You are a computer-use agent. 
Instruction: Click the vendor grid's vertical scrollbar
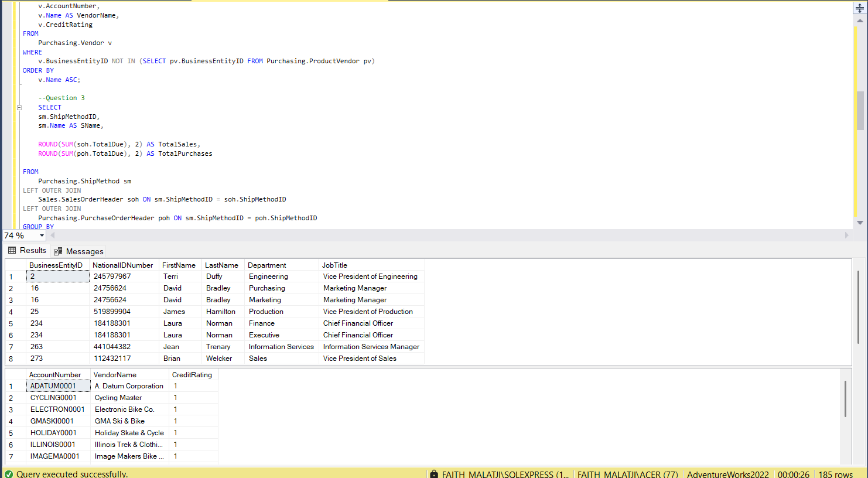point(845,398)
